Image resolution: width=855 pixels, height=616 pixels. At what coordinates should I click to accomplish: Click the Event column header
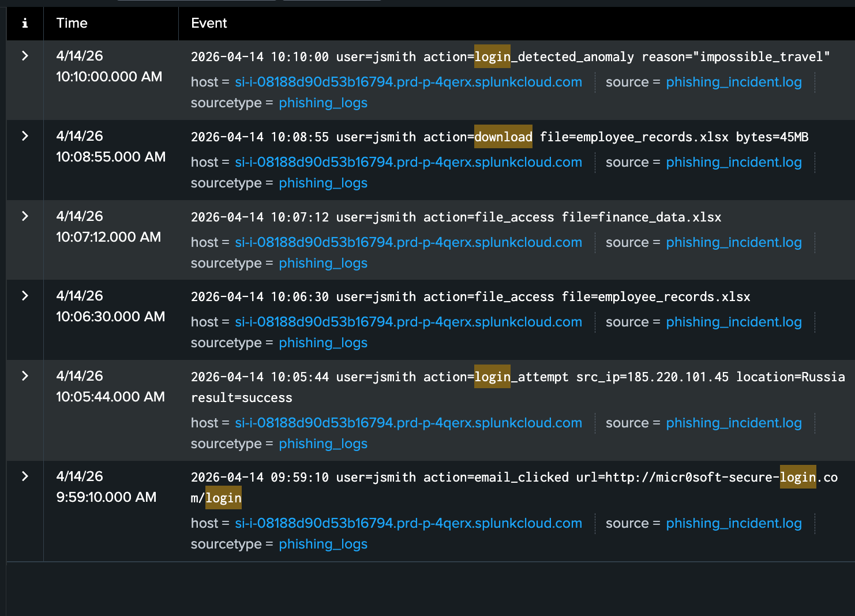(x=209, y=23)
